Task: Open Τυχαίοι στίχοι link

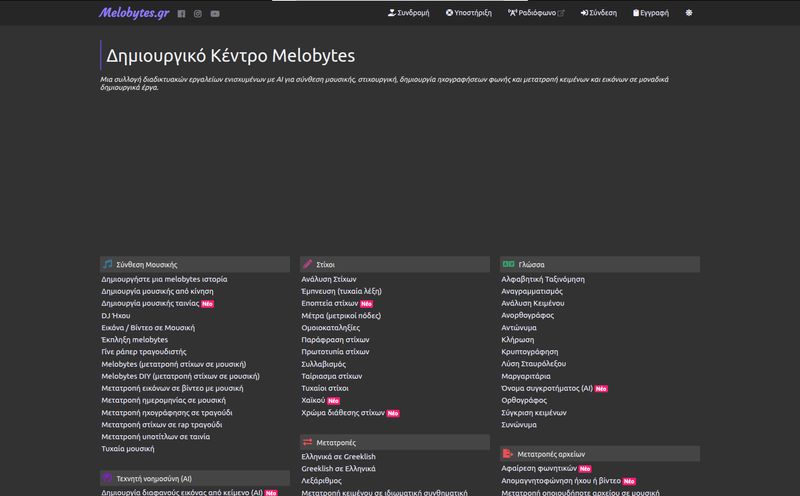Action: (x=325, y=388)
